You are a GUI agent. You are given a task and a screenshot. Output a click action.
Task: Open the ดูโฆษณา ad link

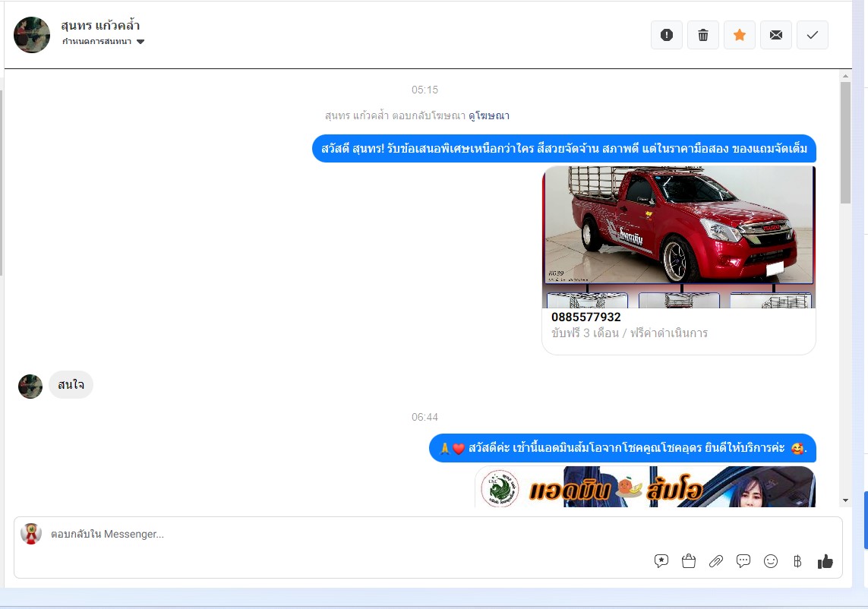click(489, 116)
